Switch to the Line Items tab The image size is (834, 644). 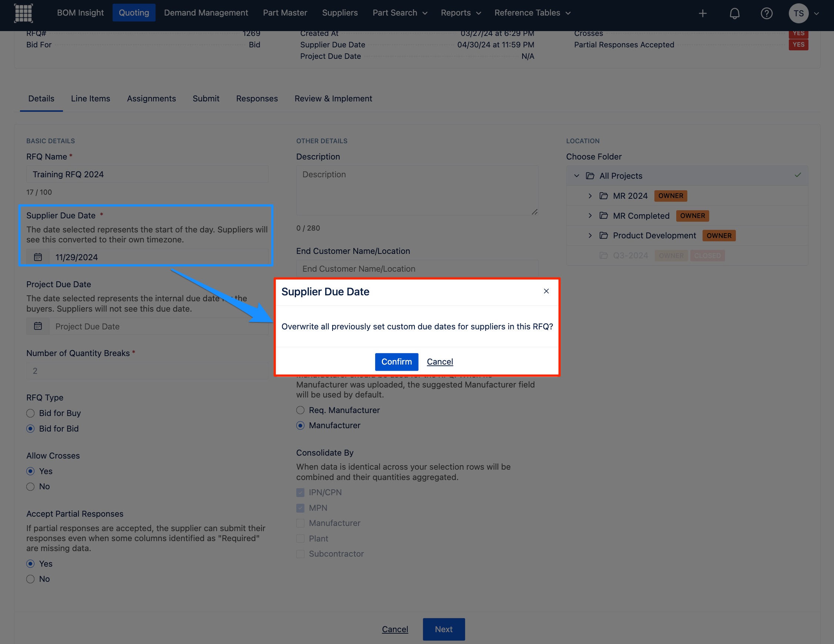coord(90,98)
